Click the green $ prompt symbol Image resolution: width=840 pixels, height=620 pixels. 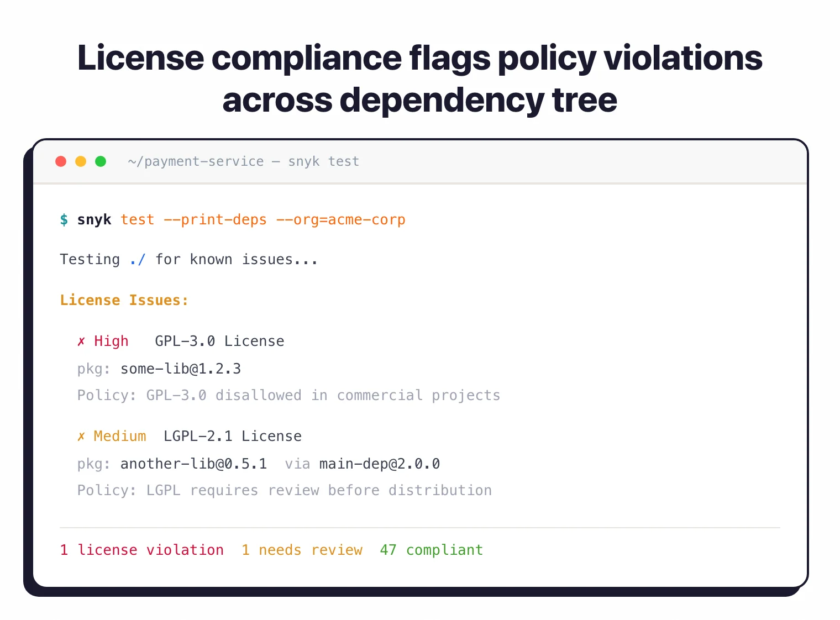pyautogui.click(x=64, y=219)
